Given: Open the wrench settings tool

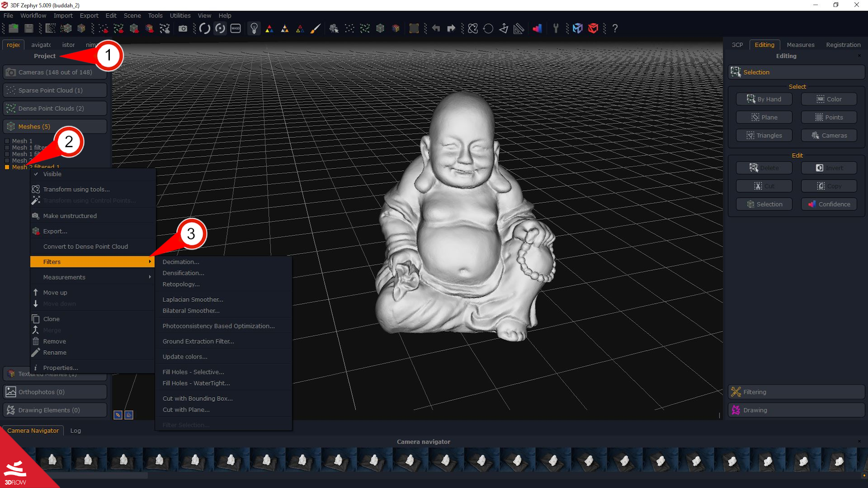Looking at the screenshot, I should coord(556,28).
